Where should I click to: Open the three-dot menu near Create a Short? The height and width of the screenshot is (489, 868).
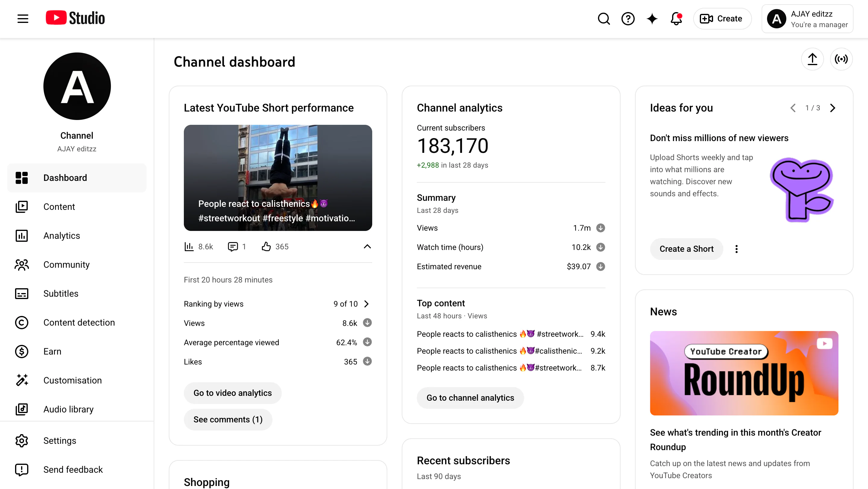tap(736, 249)
